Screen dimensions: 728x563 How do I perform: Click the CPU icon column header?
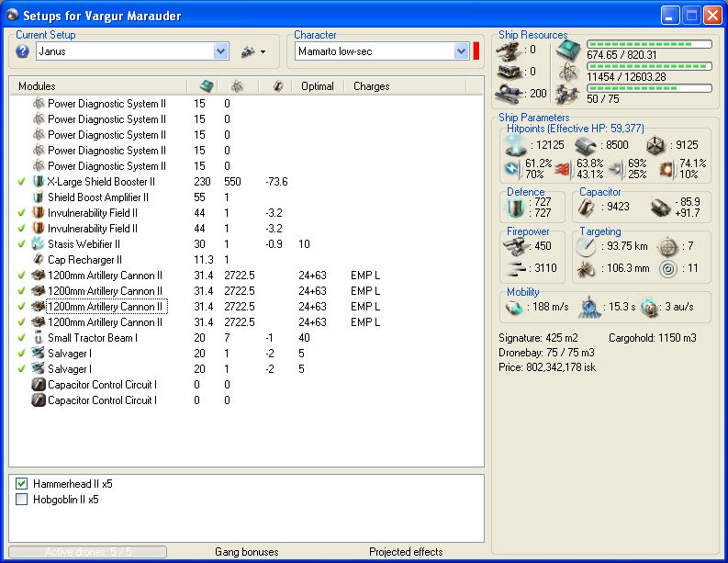click(207, 86)
